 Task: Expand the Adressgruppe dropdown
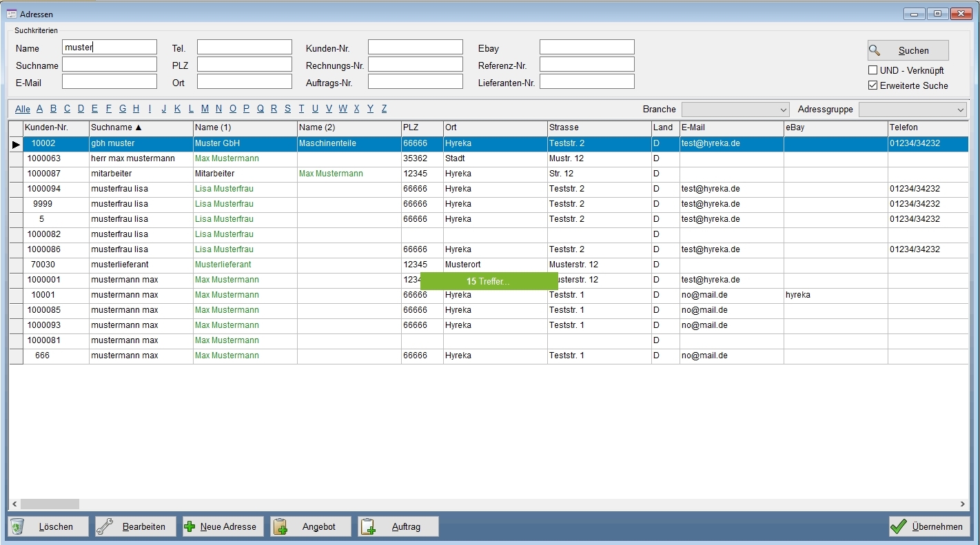pos(912,110)
